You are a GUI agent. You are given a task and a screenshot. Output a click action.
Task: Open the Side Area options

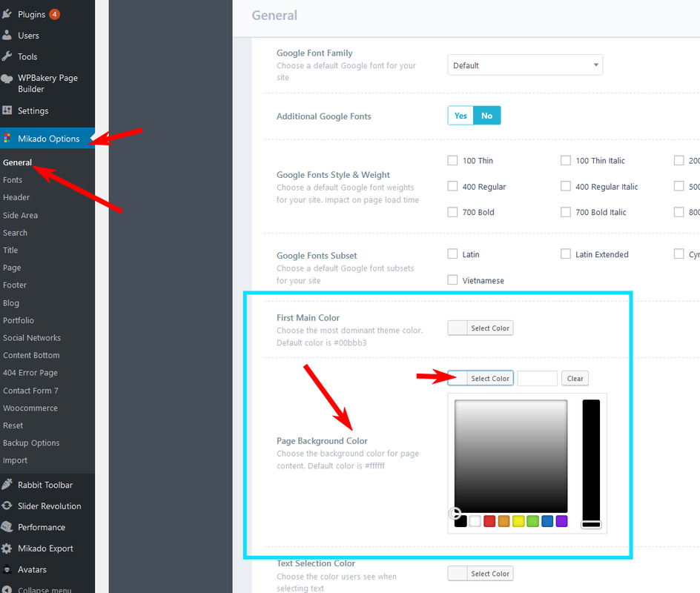tap(20, 215)
